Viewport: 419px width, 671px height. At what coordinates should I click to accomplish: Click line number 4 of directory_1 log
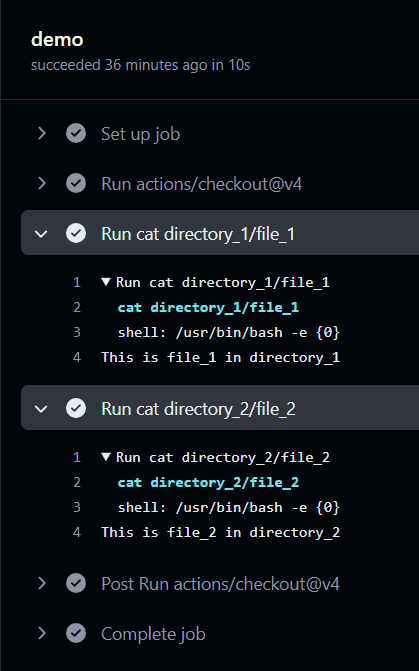click(x=77, y=357)
